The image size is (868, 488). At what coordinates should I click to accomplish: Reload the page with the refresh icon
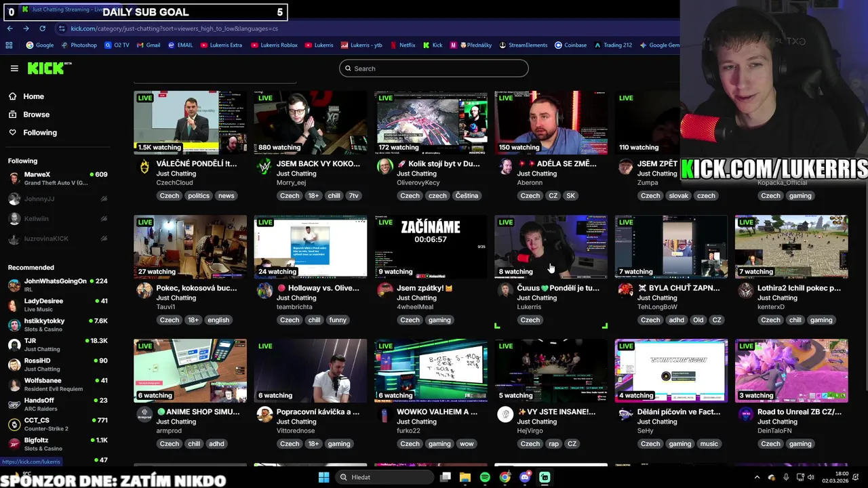click(42, 28)
